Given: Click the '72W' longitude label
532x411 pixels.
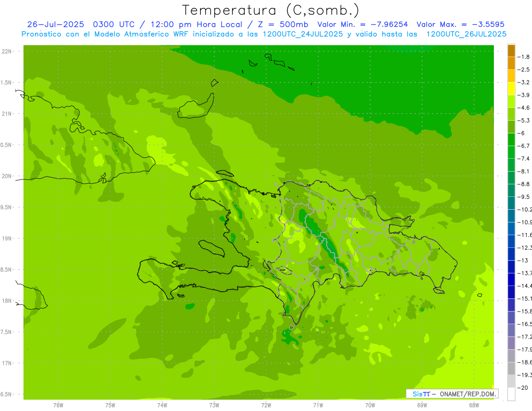Looking at the screenshot, I should click(x=266, y=405).
